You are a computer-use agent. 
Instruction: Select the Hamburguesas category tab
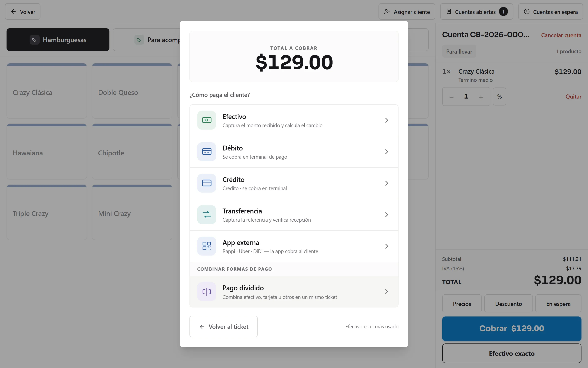click(x=58, y=40)
